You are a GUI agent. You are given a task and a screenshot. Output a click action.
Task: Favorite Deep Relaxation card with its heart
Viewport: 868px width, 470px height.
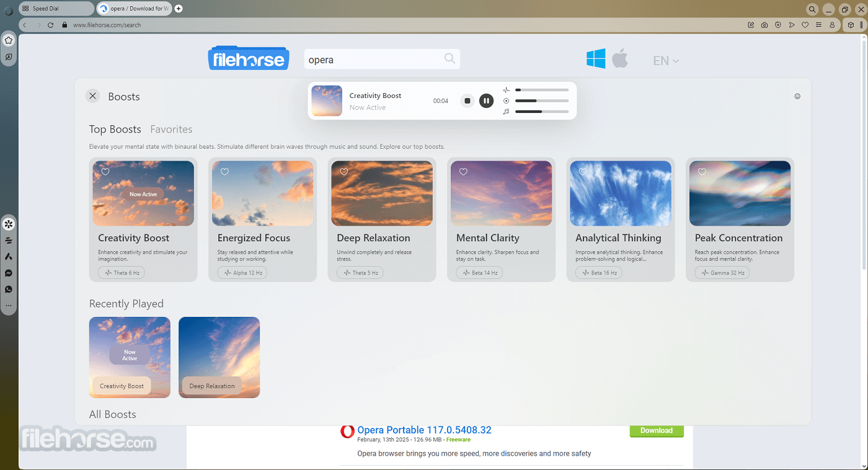[x=344, y=172]
